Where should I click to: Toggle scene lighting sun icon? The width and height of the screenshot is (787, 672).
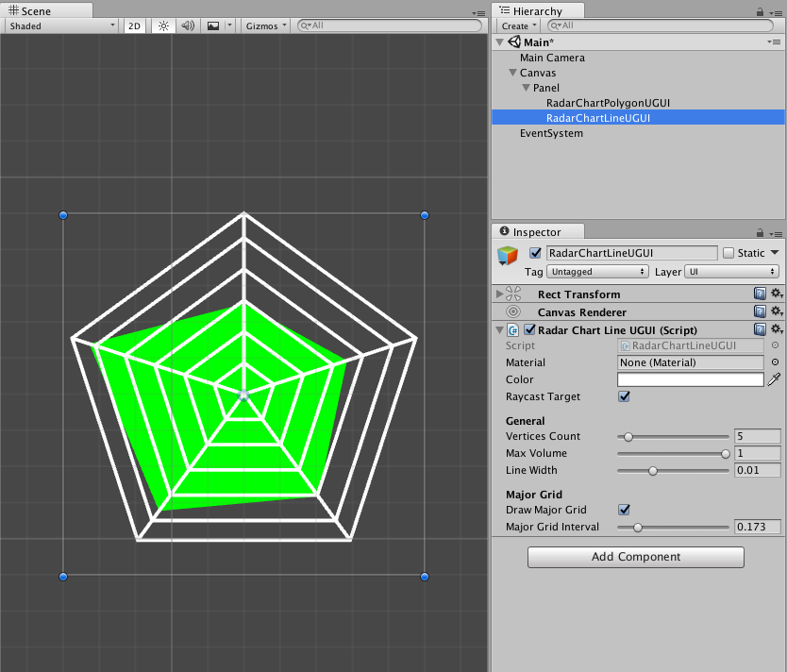point(163,26)
